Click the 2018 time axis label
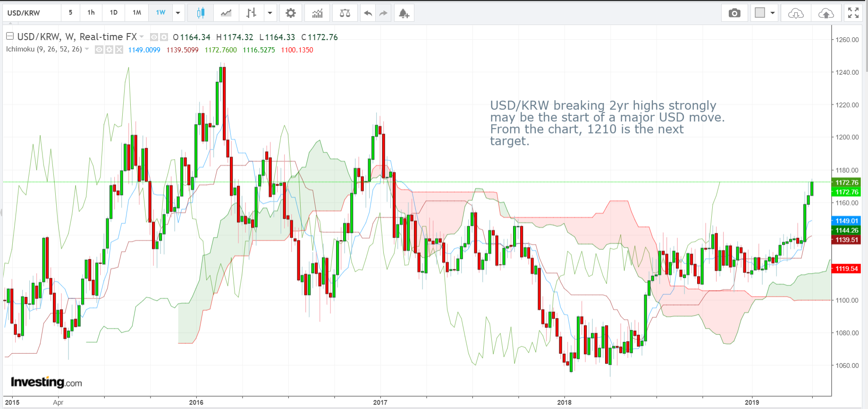Viewport: 868px width, 409px height. [x=564, y=402]
